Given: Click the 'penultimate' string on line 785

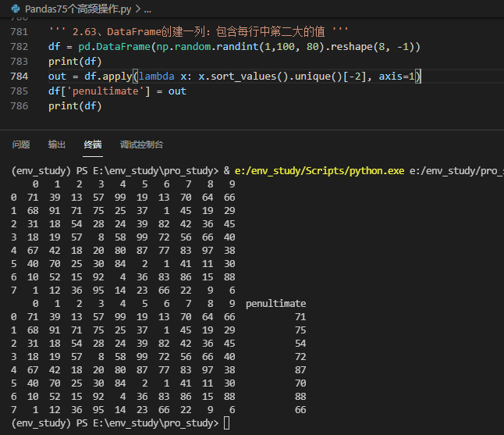Looking at the screenshot, I should pyautogui.click(x=106, y=91).
